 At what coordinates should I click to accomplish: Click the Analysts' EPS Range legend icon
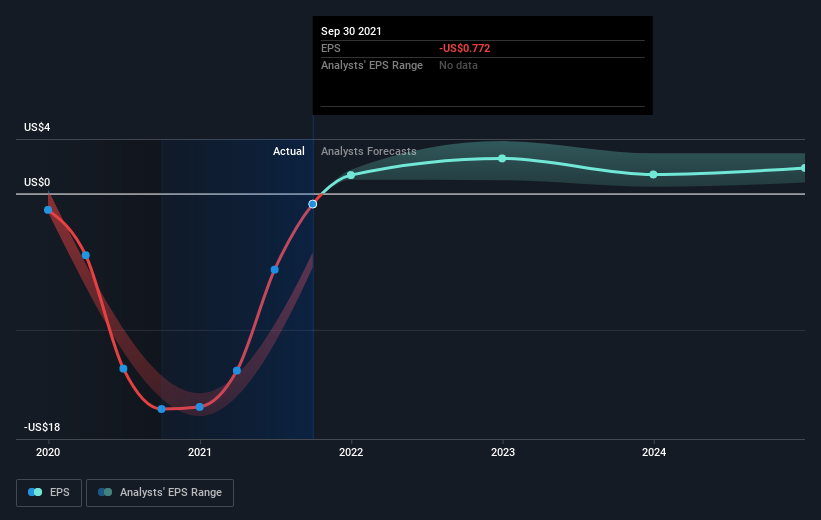pyautogui.click(x=105, y=492)
